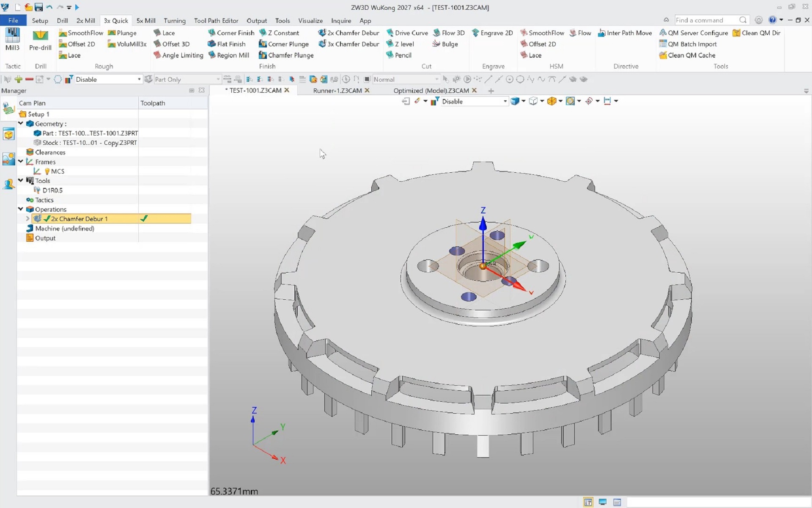Add a SmoothFlow rough operation
This screenshot has width=812, height=508.
click(x=81, y=33)
